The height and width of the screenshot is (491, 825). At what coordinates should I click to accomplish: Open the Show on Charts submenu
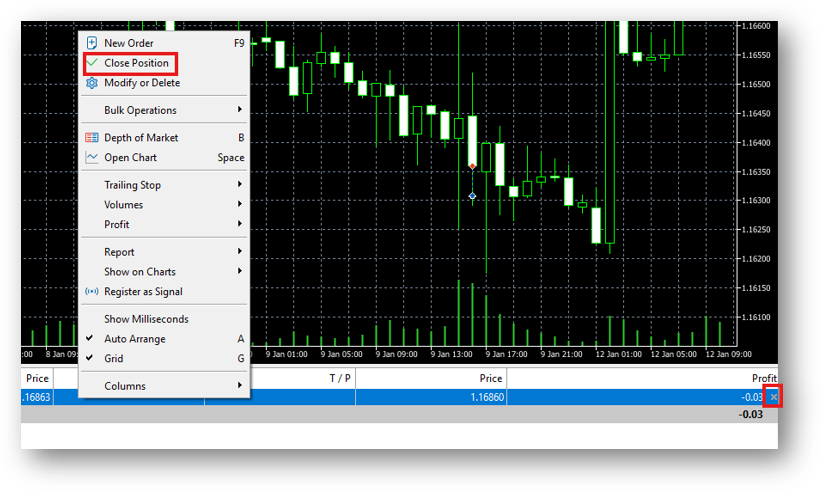click(140, 272)
